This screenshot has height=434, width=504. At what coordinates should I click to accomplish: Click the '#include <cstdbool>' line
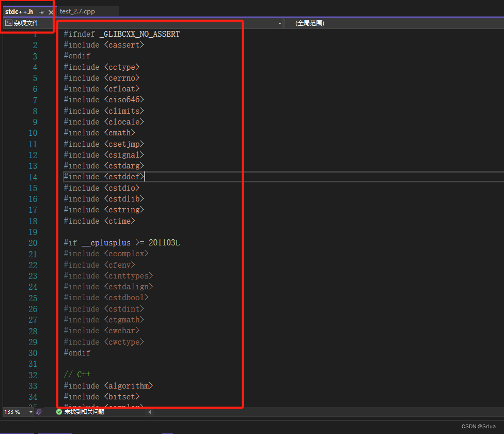106,298
